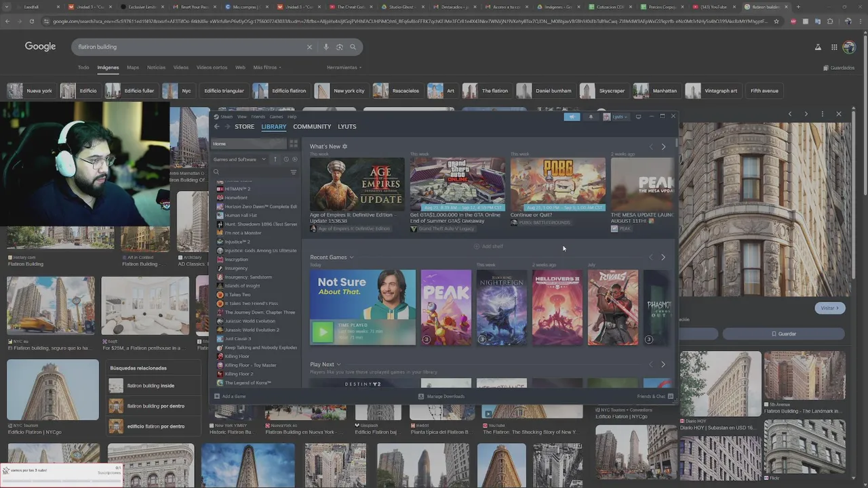This screenshot has width=868, height=488.
Task: Open Age of Empires II update news card
Action: tap(357, 195)
